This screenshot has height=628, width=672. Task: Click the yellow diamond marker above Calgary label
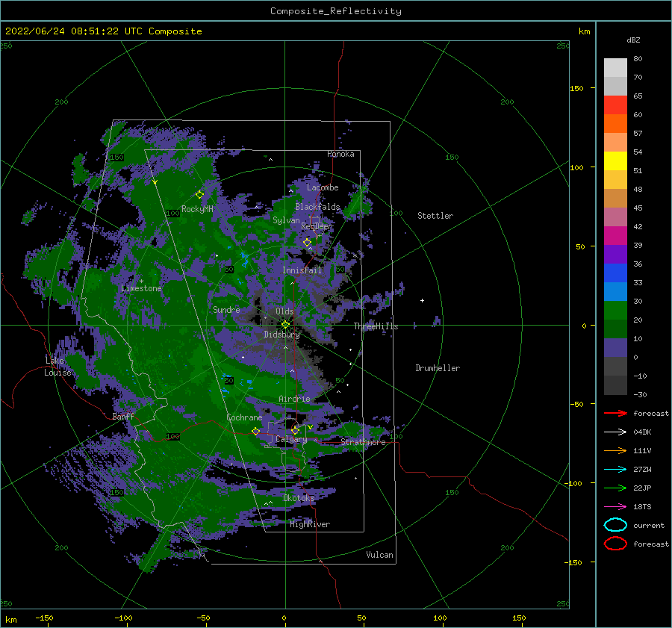point(295,430)
